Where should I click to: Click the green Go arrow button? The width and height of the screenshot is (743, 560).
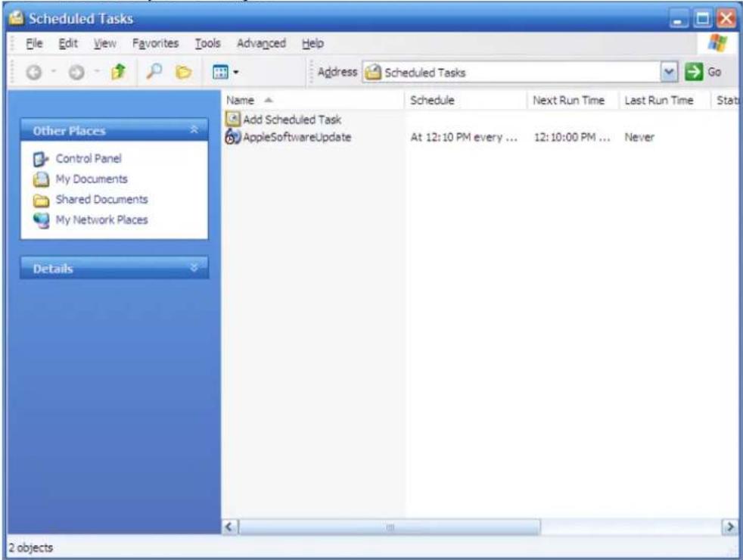(694, 72)
